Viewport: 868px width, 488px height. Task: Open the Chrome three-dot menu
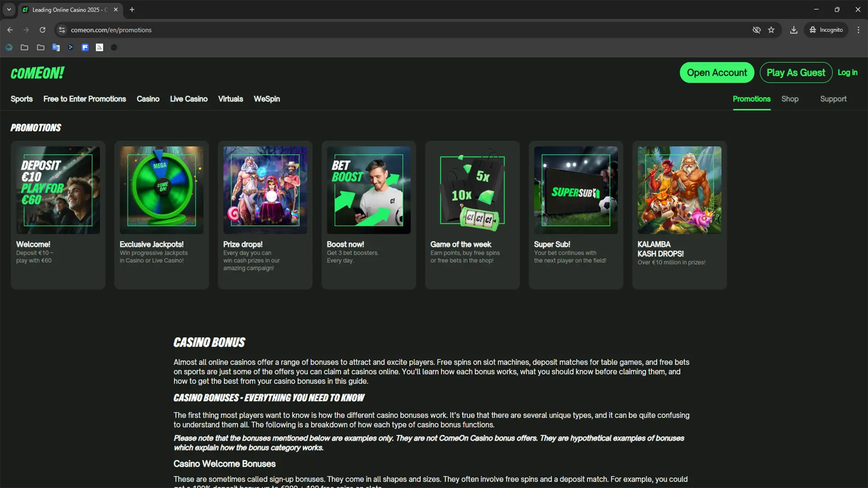pyautogui.click(x=858, y=30)
